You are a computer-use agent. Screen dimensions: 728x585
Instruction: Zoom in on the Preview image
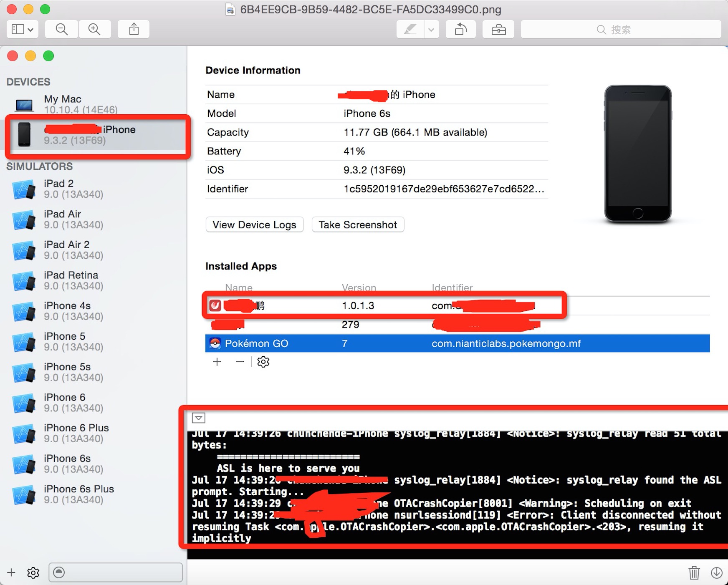tap(94, 29)
